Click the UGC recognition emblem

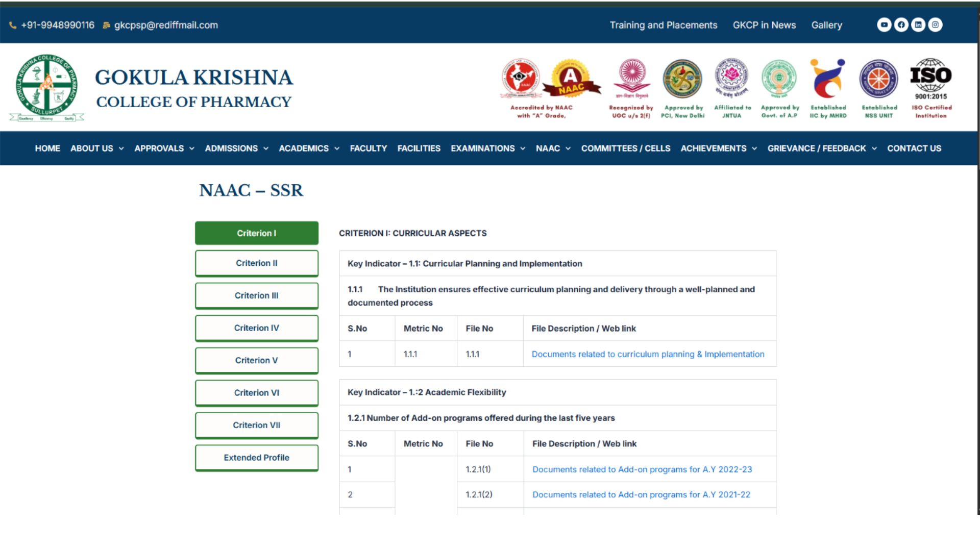[x=632, y=78]
